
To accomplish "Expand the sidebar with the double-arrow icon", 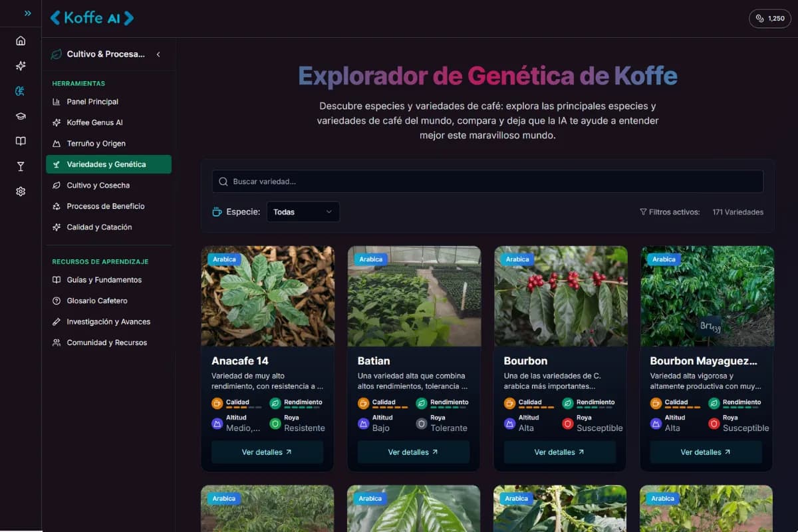I will pyautogui.click(x=27, y=12).
